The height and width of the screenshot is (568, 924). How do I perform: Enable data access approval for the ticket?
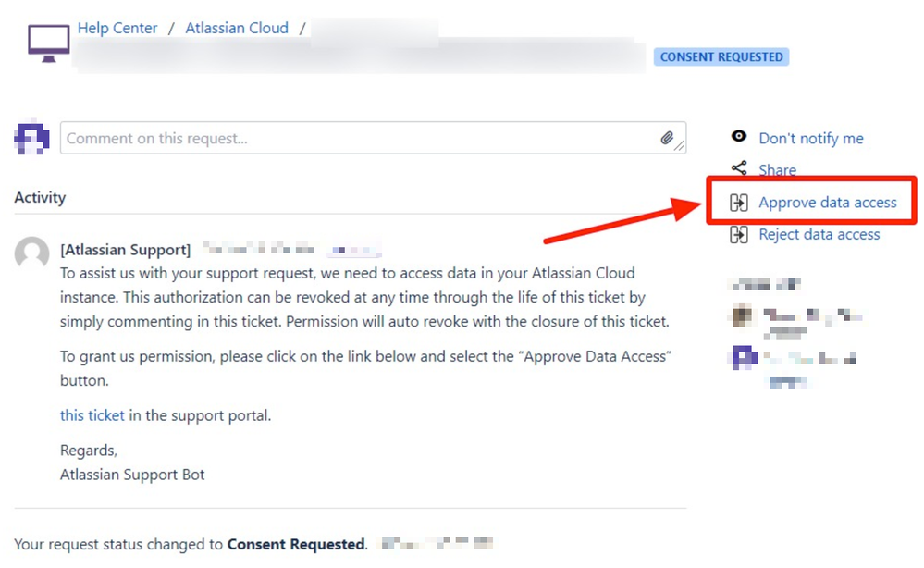[827, 202]
